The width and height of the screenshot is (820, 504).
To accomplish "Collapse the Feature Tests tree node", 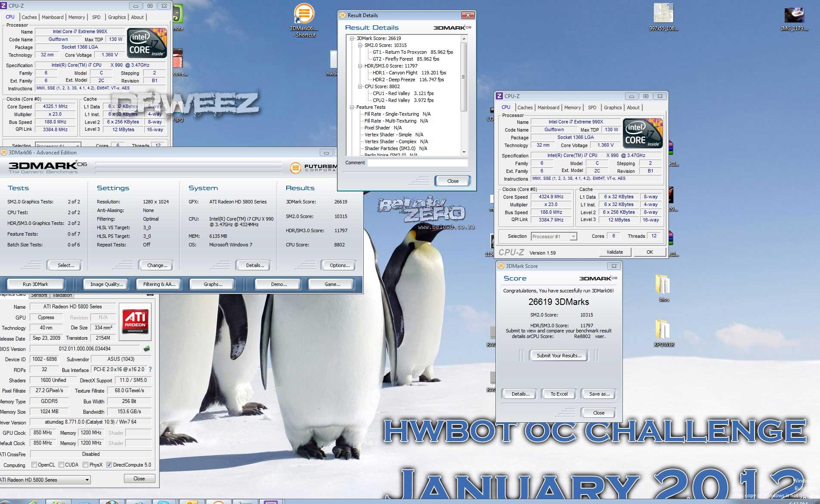I will coord(352,107).
